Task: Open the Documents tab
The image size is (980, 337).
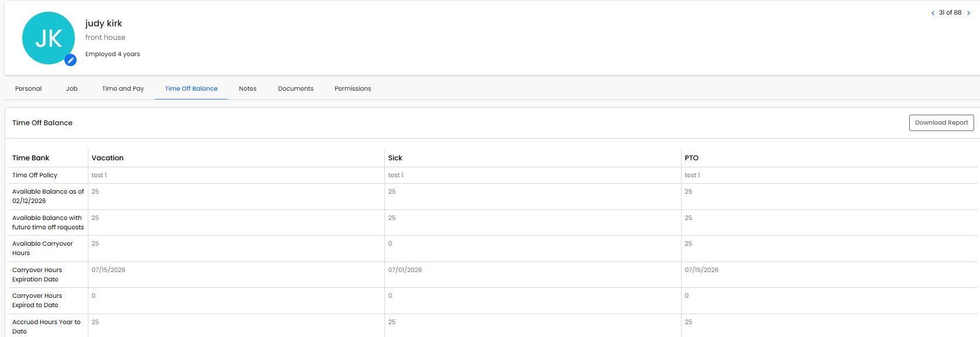Action: 295,89
